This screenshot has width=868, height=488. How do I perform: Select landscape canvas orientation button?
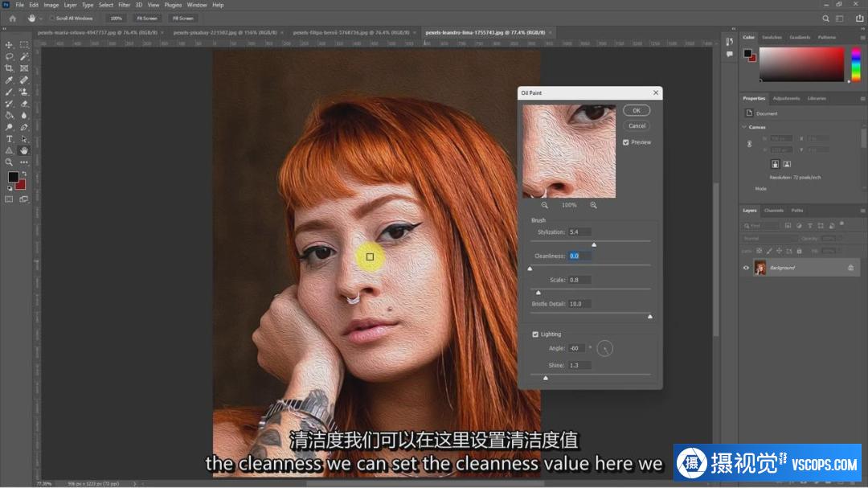click(x=787, y=164)
